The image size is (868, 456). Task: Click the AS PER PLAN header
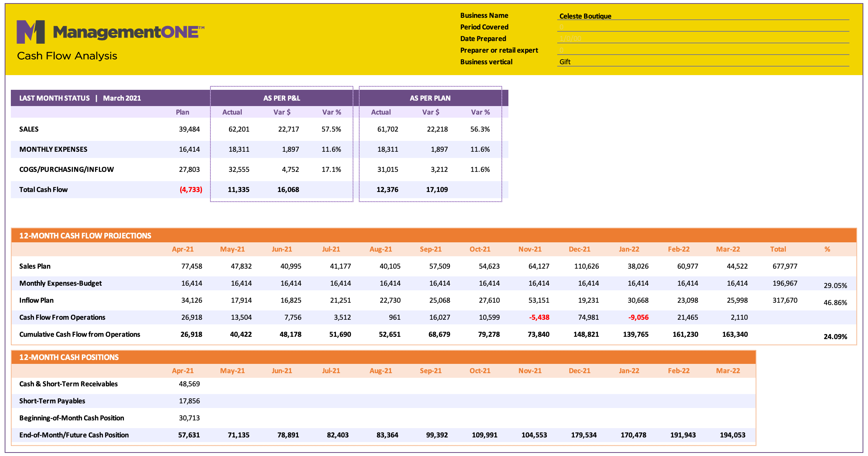tap(430, 98)
